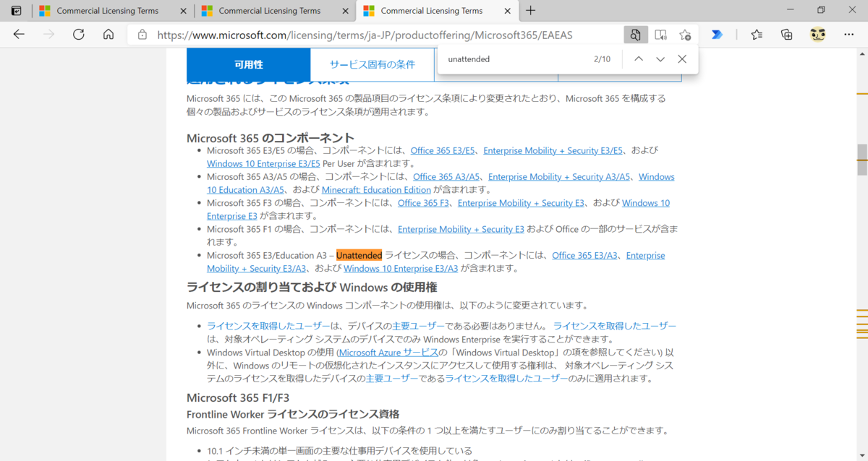Click the "ライセンスの割り当ておよび Windows の使用権" heading
This screenshot has width=868, height=461.
point(312,287)
